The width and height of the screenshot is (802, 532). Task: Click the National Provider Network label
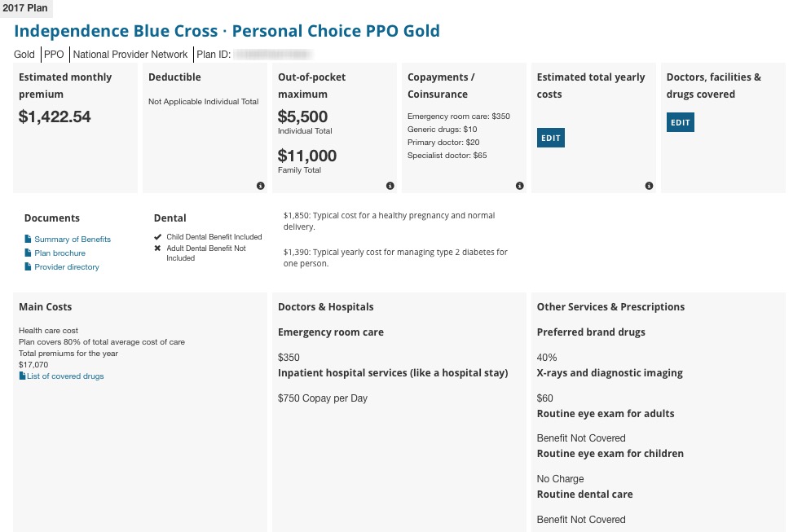tap(130, 55)
